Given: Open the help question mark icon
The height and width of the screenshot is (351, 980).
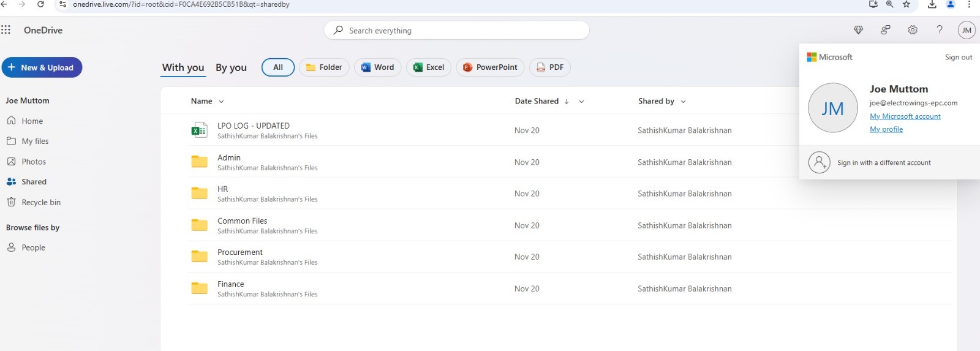Looking at the screenshot, I should [940, 30].
